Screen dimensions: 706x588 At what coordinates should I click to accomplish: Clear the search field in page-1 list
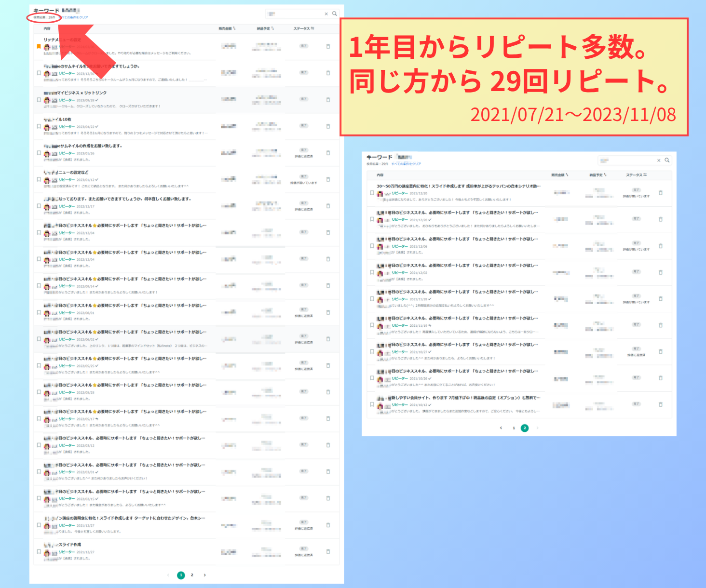click(x=326, y=14)
